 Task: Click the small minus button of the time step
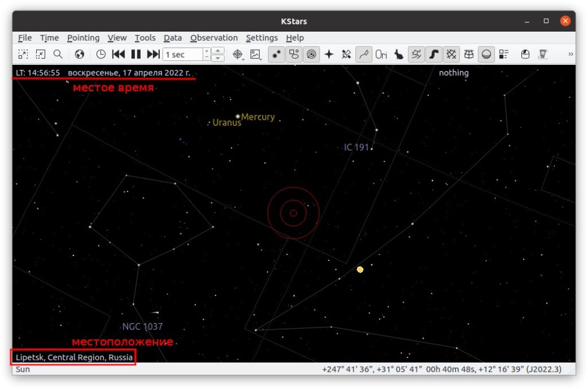[x=206, y=57]
